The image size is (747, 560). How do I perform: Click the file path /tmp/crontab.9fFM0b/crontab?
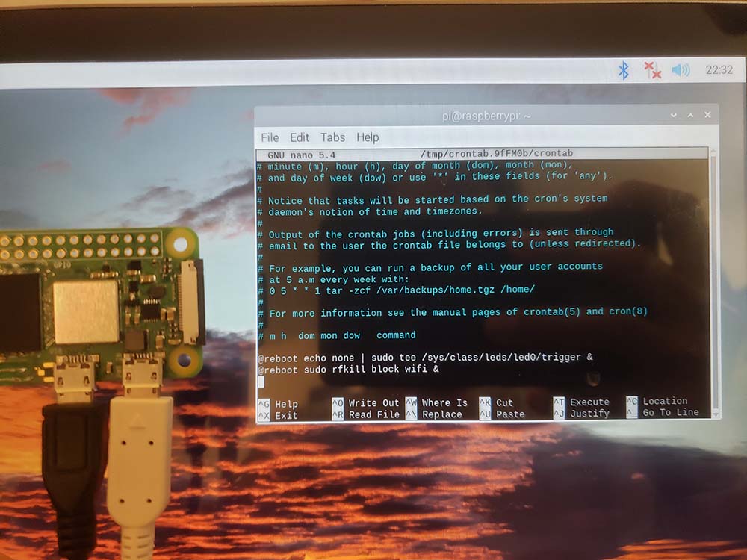click(x=497, y=153)
